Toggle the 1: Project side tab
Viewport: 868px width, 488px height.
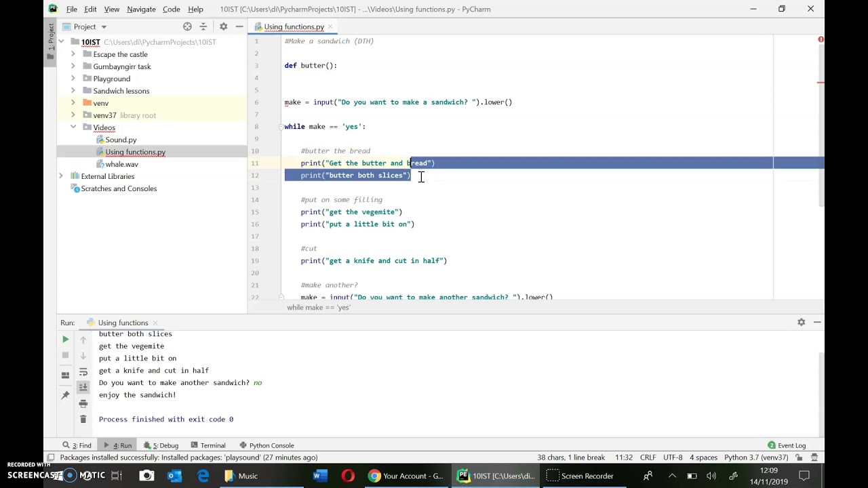tap(51, 42)
